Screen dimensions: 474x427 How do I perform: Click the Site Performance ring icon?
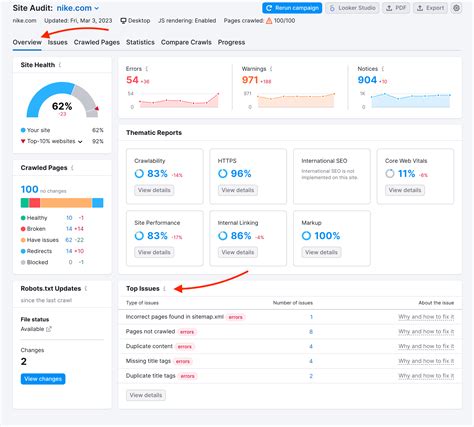(139, 236)
